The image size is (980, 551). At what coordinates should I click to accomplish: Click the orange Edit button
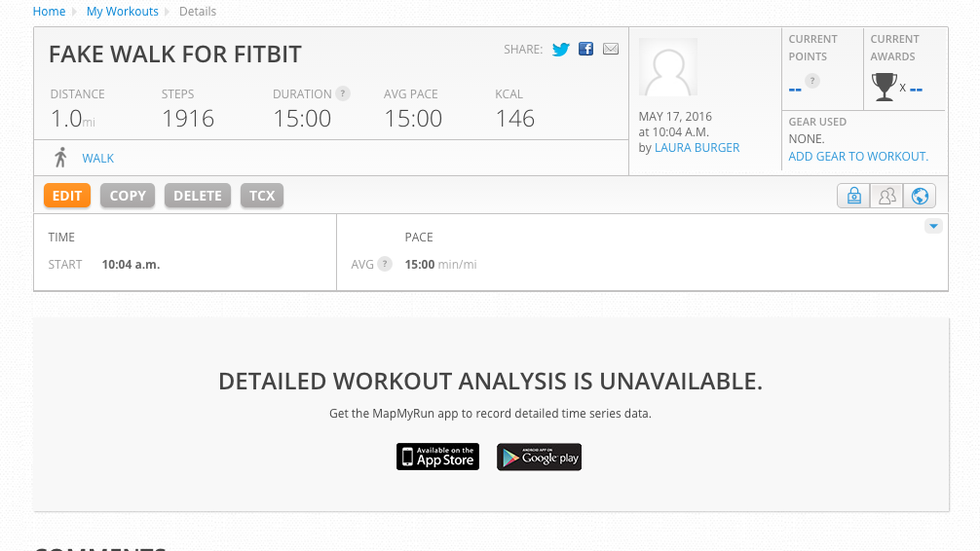(x=67, y=196)
